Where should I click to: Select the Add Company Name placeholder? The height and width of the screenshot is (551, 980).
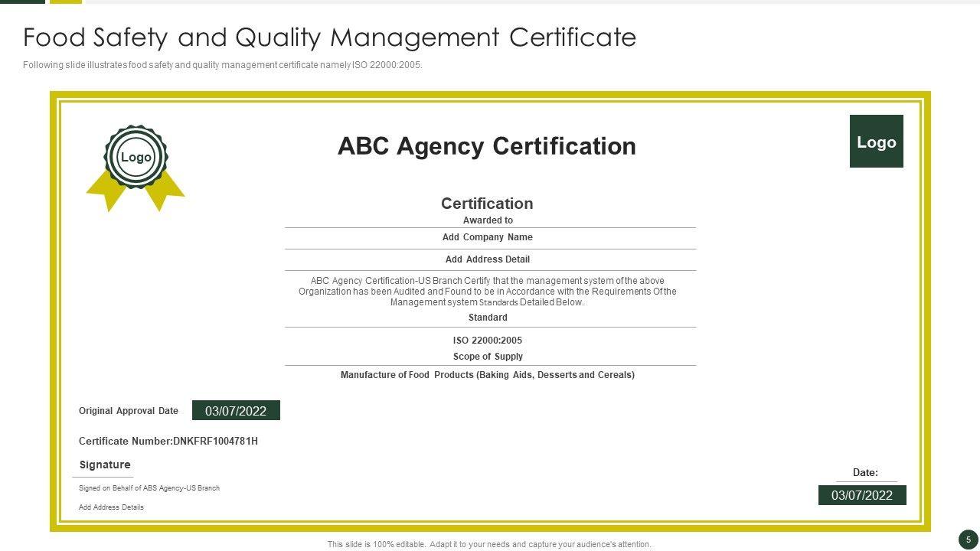(487, 237)
